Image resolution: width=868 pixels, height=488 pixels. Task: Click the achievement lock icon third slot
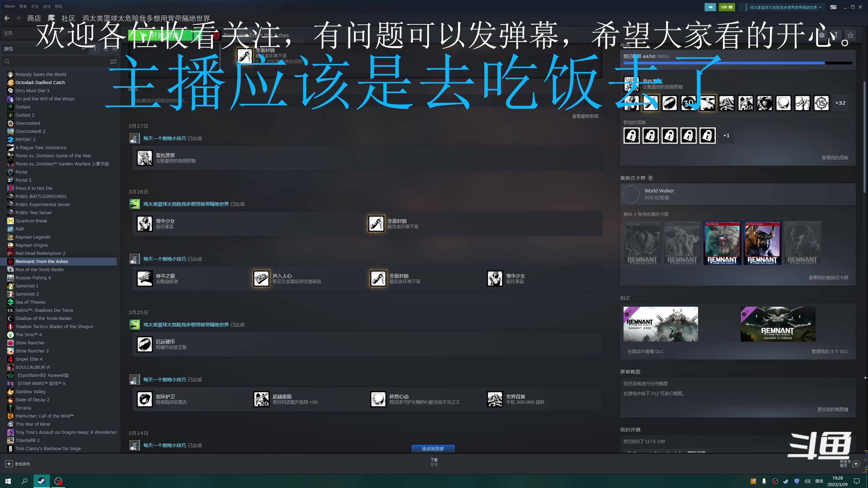(x=669, y=135)
